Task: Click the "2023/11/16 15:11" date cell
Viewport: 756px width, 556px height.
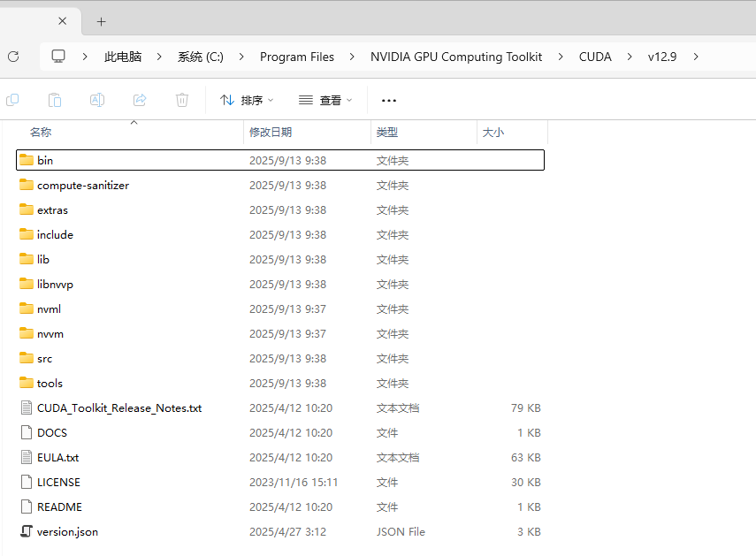Action: (x=294, y=483)
